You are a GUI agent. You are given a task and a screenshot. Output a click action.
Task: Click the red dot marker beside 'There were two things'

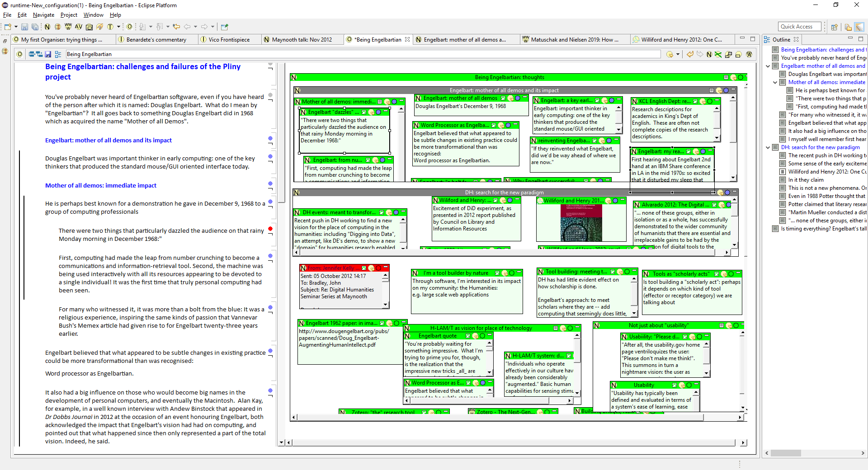pos(270,229)
